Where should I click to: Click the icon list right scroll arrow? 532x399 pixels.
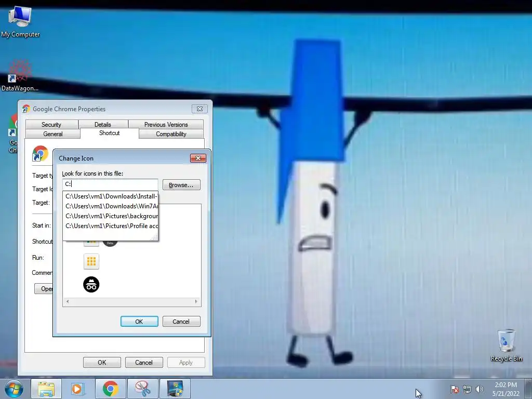click(x=196, y=301)
